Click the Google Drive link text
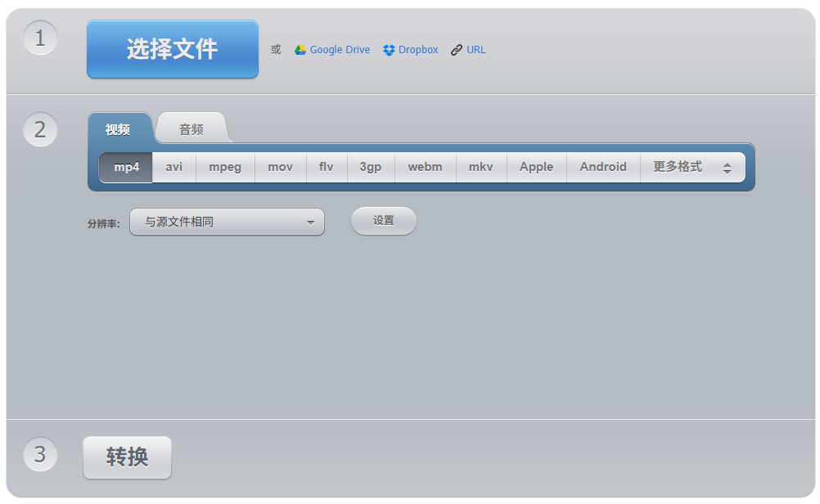The width and height of the screenshot is (820, 504). point(340,50)
